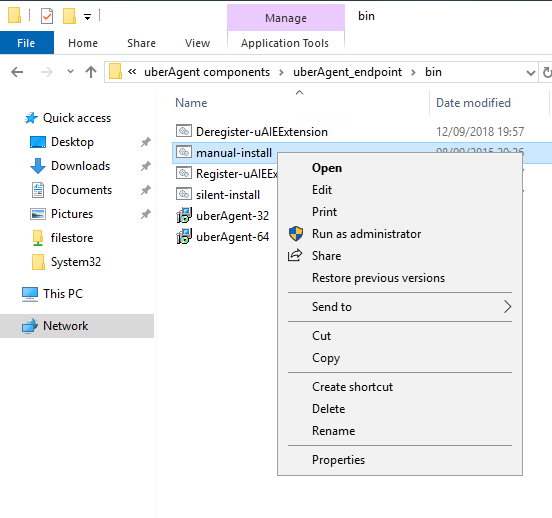Expand chevron after uberAgent_endpoint breadcrumb
This screenshot has height=518, width=552.
click(x=413, y=73)
